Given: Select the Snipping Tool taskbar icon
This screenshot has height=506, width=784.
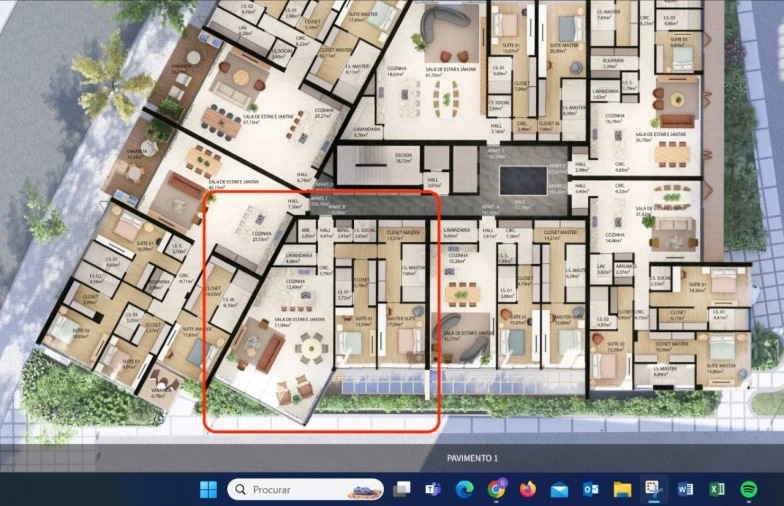Looking at the screenshot, I should click(x=654, y=489).
